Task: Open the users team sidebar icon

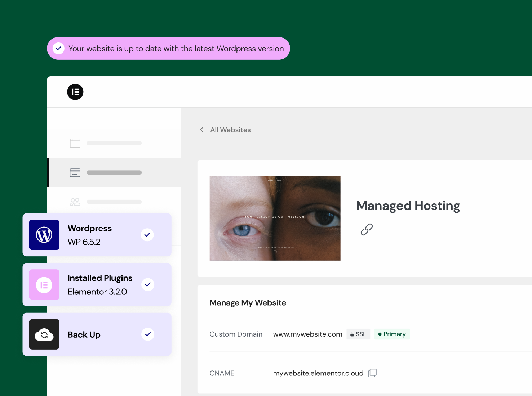Action: coord(75,202)
